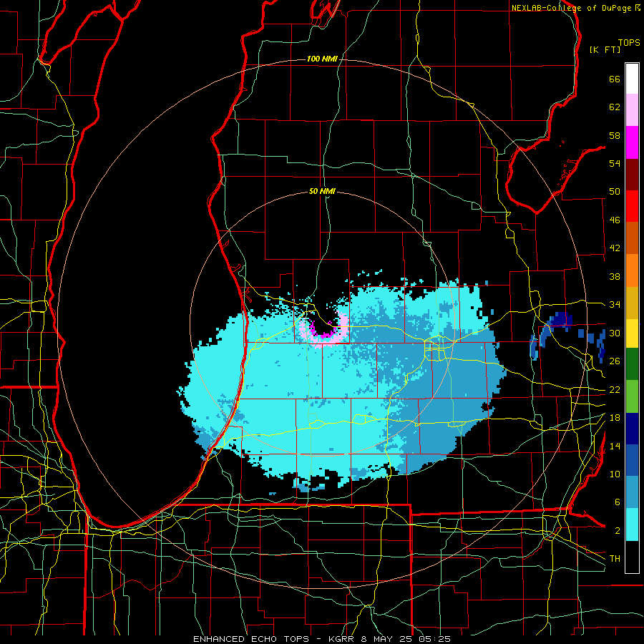Select the light orange legend swatch
Screen dimensions: 644x644
tap(632, 270)
